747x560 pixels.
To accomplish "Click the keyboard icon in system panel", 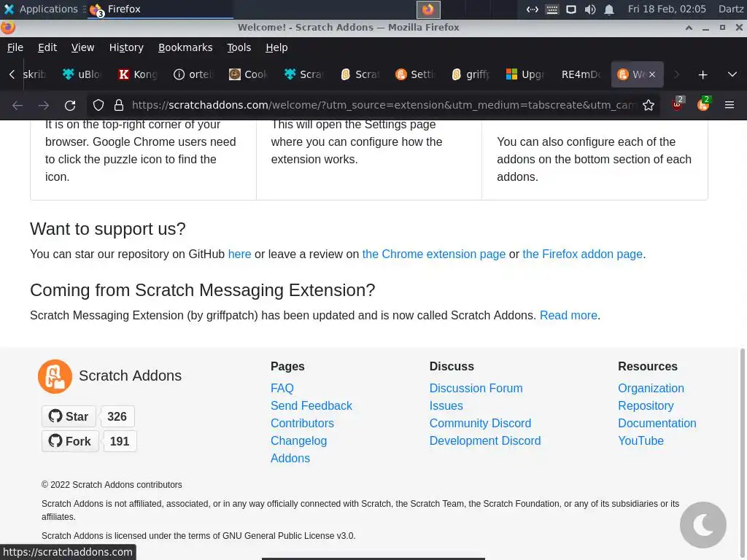I will point(551,9).
